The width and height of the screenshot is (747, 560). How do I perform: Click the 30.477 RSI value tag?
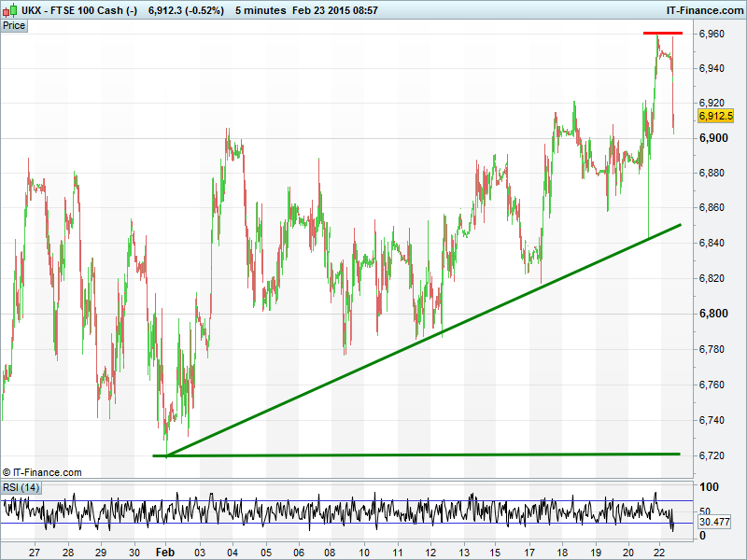coord(714,522)
